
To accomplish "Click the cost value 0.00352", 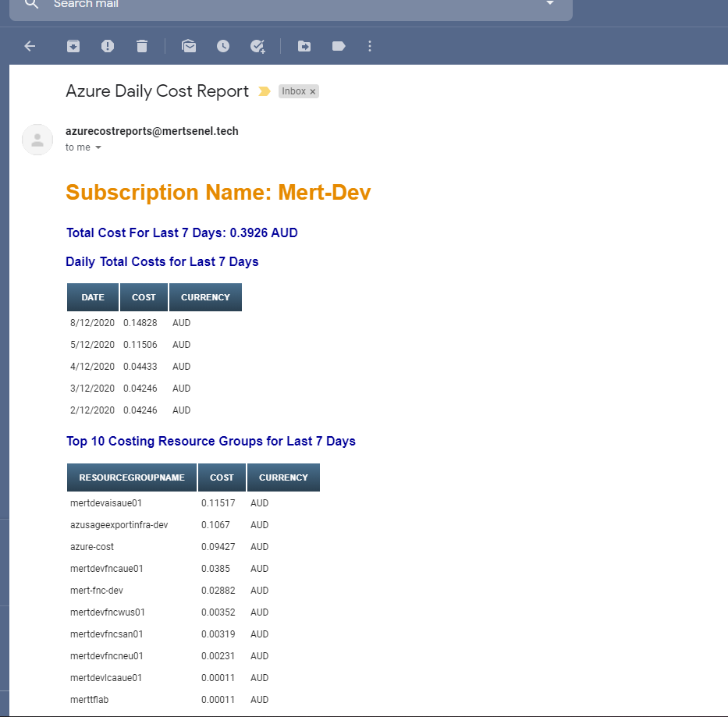I will pyautogui.click(x=218, y=612).
